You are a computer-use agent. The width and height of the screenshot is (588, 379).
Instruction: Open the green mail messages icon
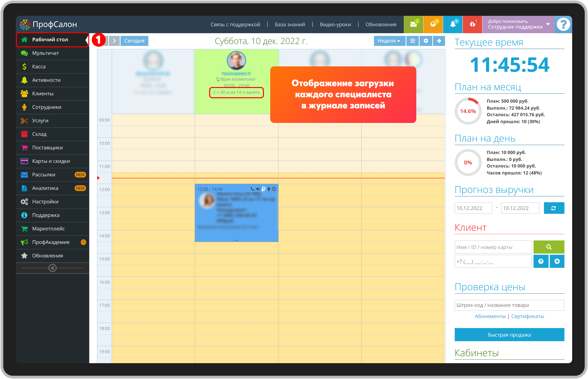tap(413, 24)
